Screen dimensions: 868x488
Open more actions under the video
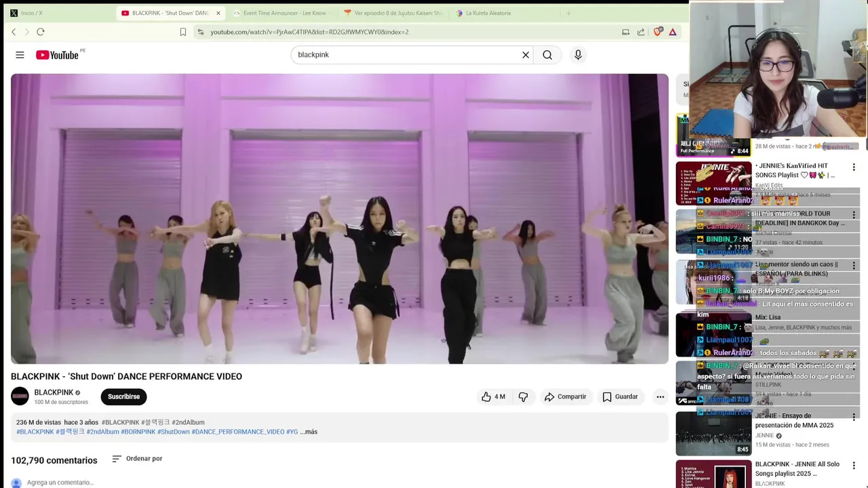tap(660, 396)
